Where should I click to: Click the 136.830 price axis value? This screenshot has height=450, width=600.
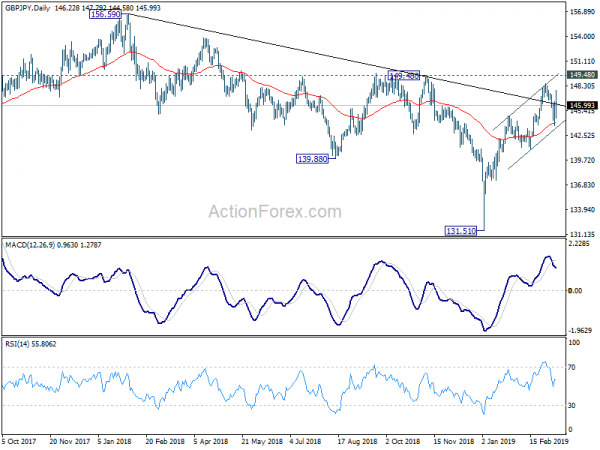(x=582, y=185)
